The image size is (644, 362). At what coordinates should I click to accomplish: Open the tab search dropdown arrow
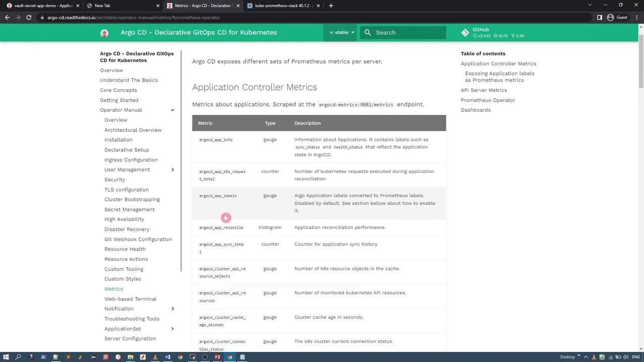point(590,6)
